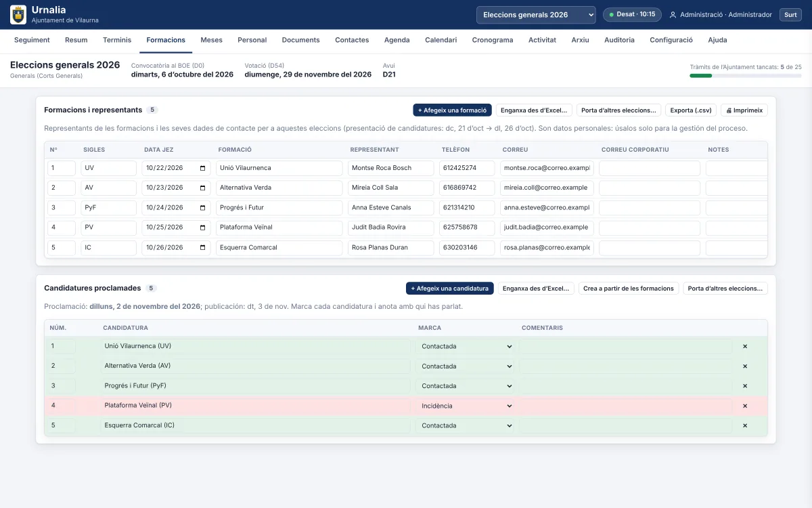Expand Marca dropdown for Alternativa Verda (AV)

click(467, 366)
